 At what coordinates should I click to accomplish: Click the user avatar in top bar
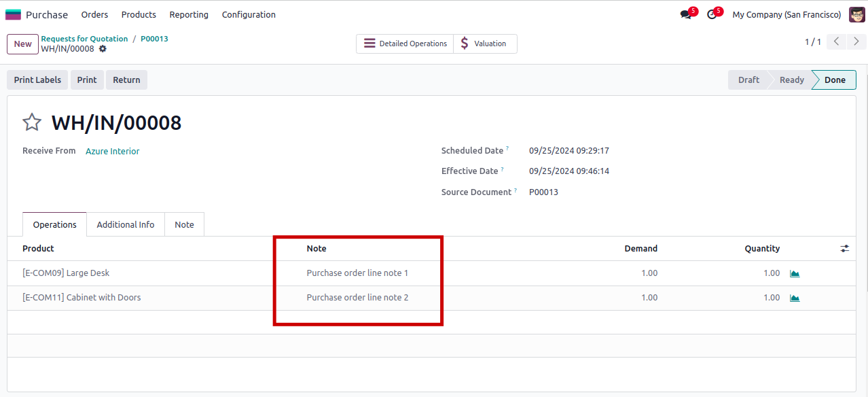point(856,14)
